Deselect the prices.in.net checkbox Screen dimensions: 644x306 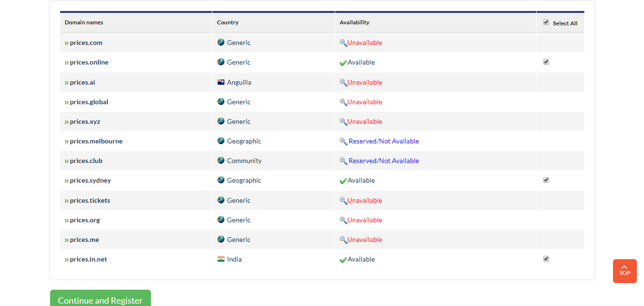546,259
